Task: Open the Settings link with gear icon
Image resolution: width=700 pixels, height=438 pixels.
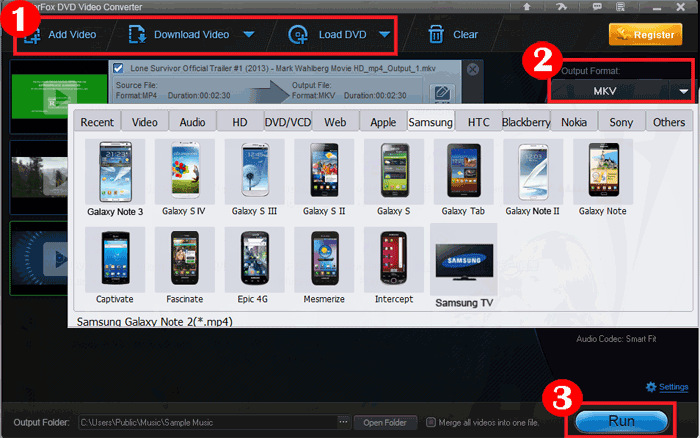Action: point(667,387)
